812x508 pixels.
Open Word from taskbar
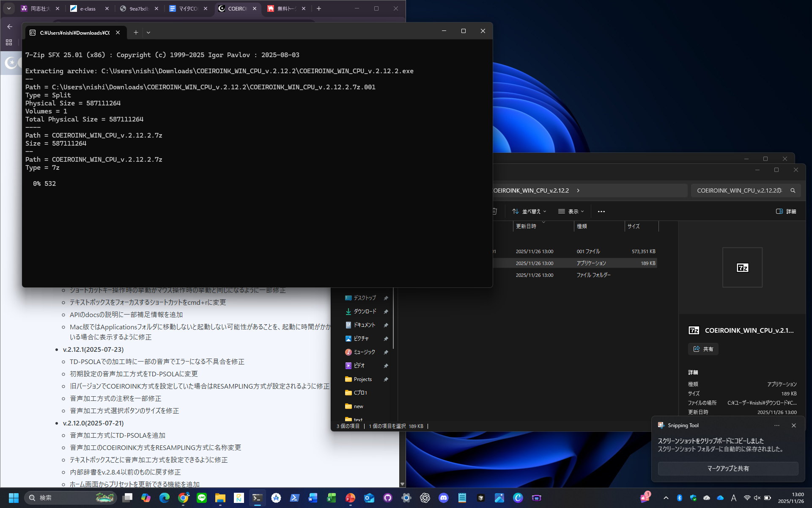tap(313, 498)
